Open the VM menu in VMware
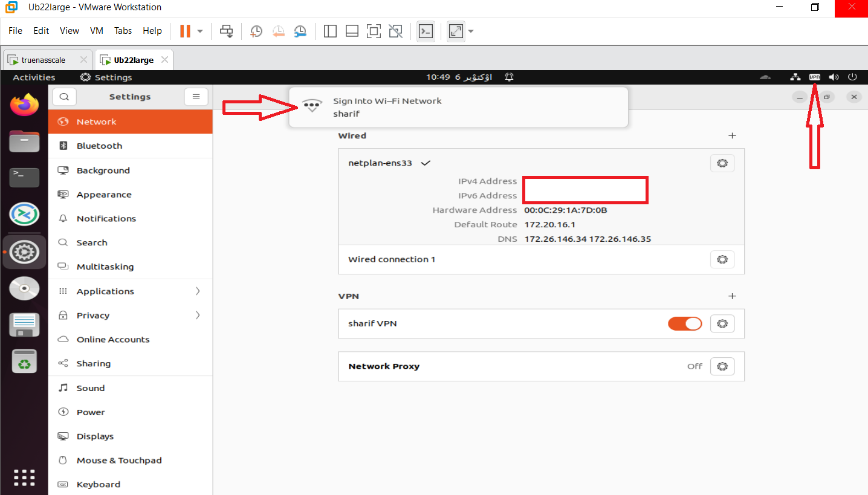This screenshot has height=495, width=868. pyautogui.click(x=97, y=31)
